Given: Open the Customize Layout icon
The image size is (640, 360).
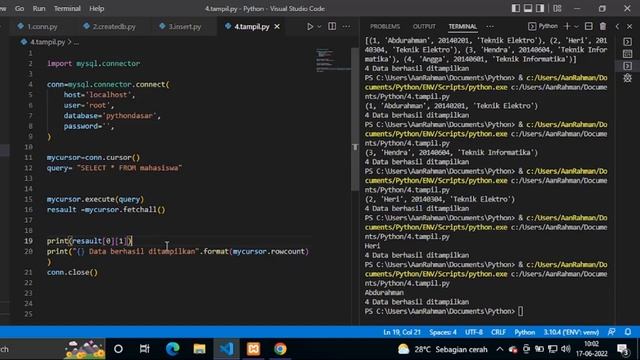Looking at the screenshot, I should click(557, 8).
